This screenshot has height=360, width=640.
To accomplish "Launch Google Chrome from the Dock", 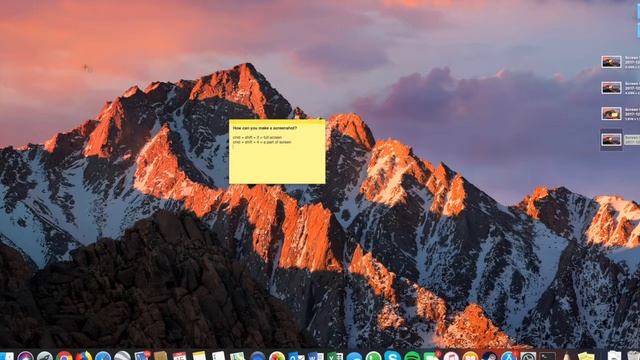I will pos(64,356).
